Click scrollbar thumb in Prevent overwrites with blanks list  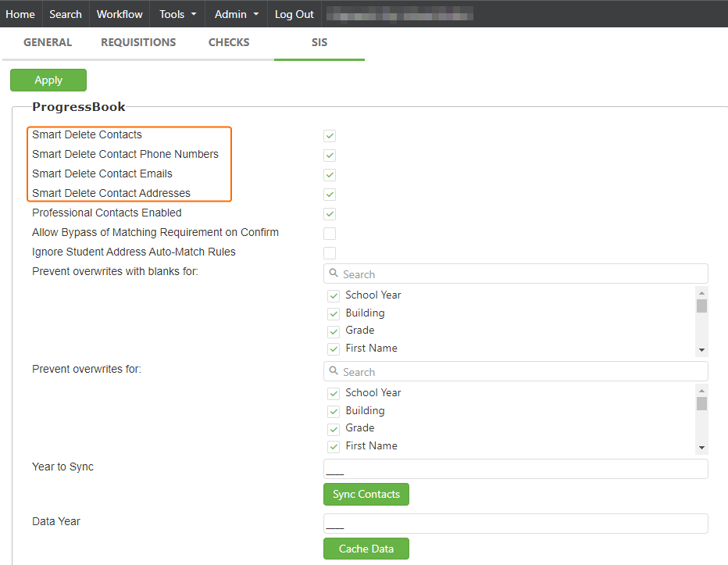(x=701, y=306)
